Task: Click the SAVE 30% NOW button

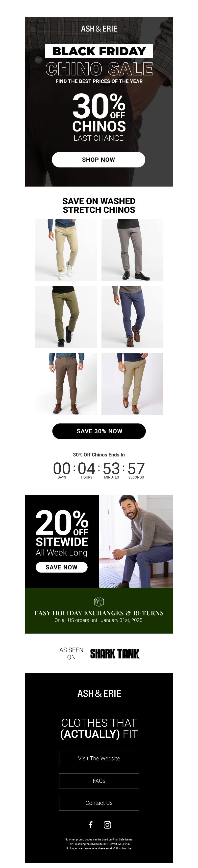Action: (x=99, y=431)
